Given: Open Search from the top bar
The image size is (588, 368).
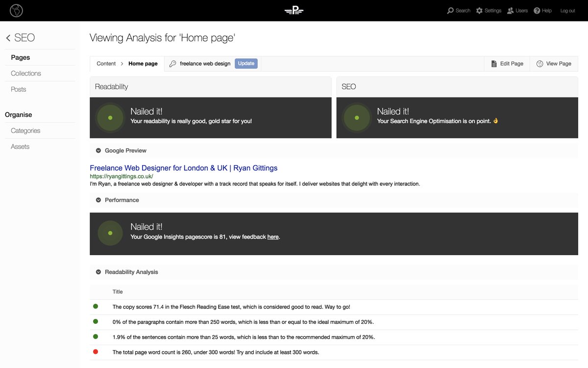Looking at the screenshot, I should point(459,10).
